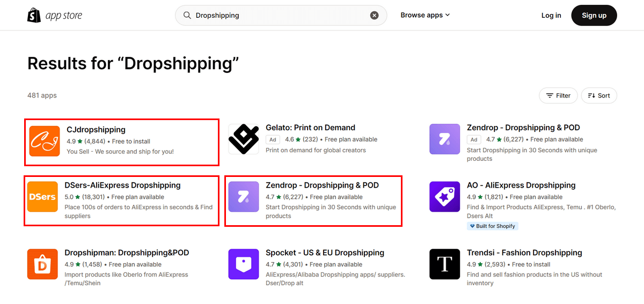This screenshot has height=304, width=644.
Task: Select the Dropshipman app icon
Action: point(42,264)
